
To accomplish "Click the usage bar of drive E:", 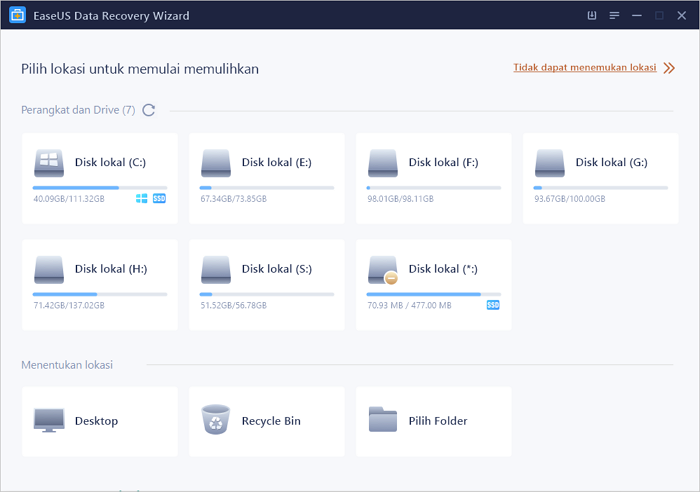I will pos(267,188).
